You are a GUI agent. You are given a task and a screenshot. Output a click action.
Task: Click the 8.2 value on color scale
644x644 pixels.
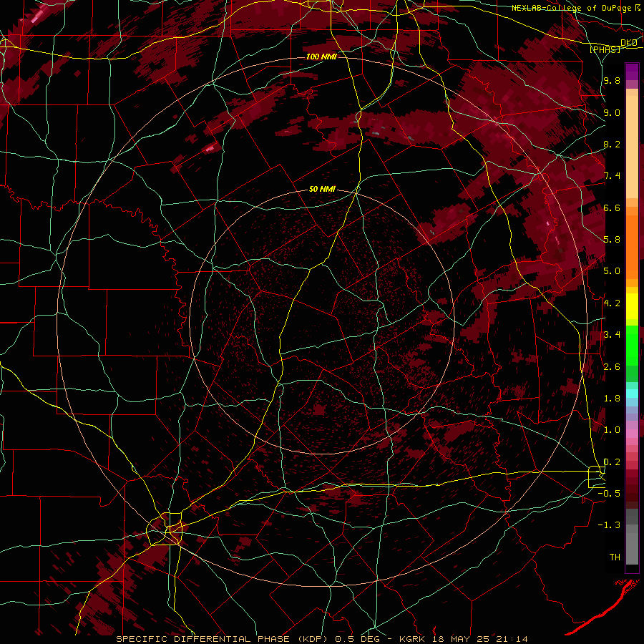(x=612, y=144)
